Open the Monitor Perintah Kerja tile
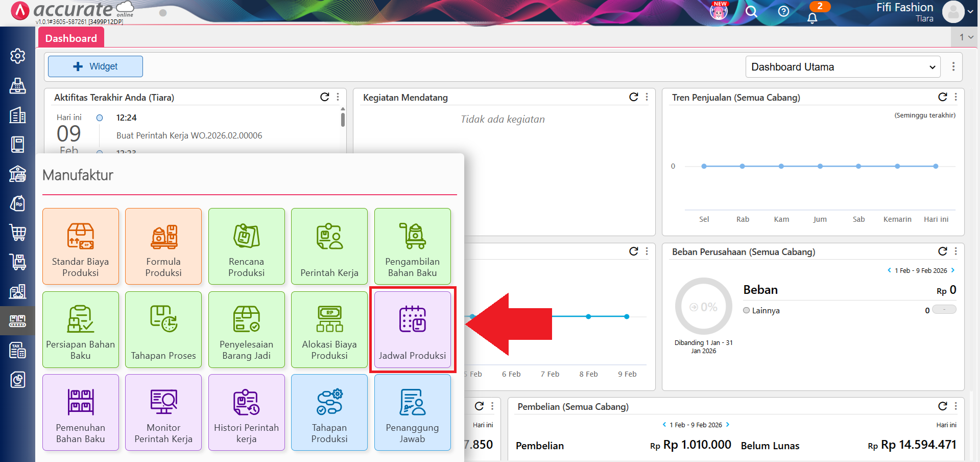 point(163,412)
